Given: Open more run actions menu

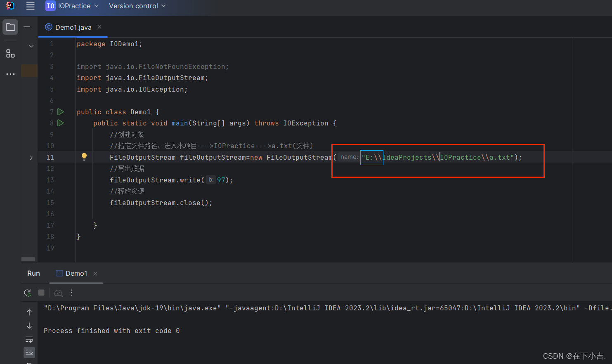Looking at the screenshot, I should point(72,293).
